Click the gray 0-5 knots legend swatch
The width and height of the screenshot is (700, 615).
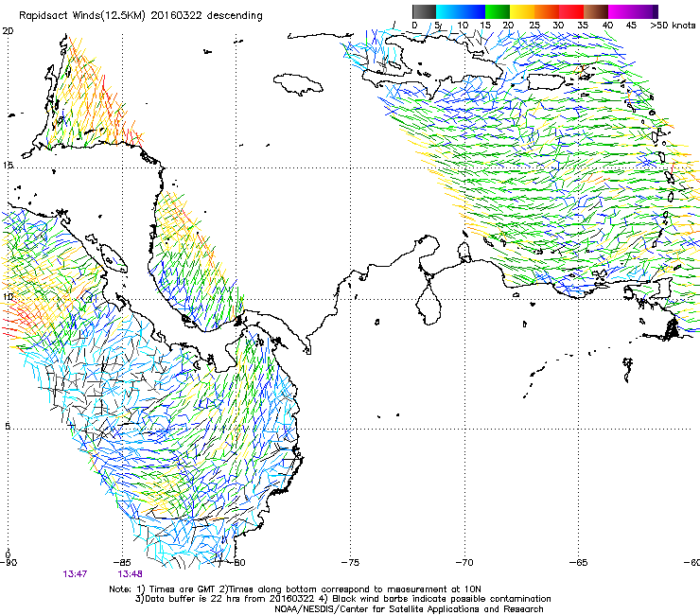(x=424, y=11)
